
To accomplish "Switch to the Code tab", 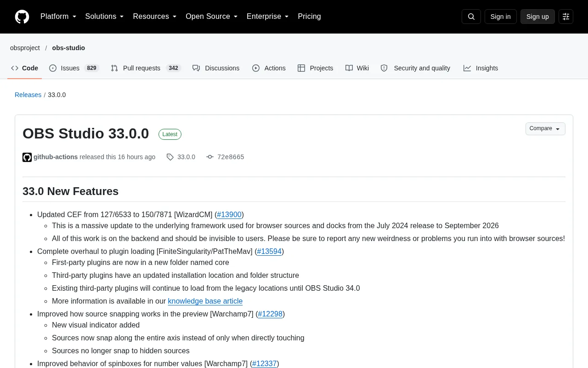I will [x=25, y=68].
